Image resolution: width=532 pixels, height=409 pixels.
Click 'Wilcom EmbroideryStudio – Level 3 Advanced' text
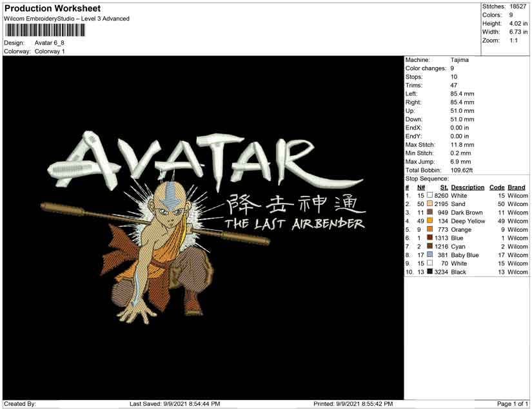tap(67, 19)
